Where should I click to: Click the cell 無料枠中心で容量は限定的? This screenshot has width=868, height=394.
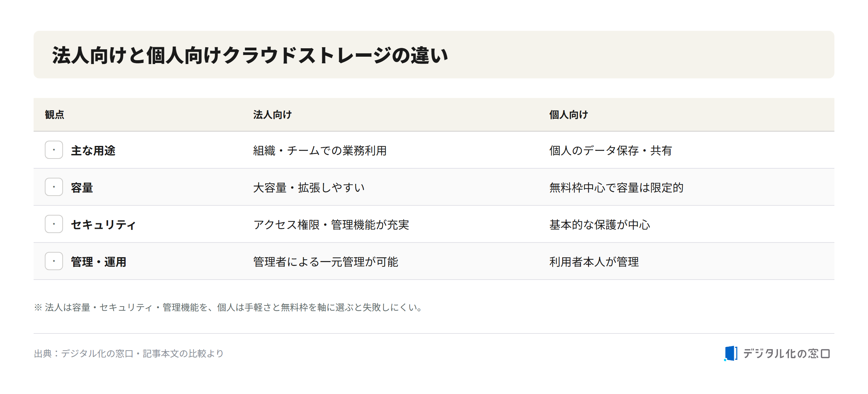616,188
